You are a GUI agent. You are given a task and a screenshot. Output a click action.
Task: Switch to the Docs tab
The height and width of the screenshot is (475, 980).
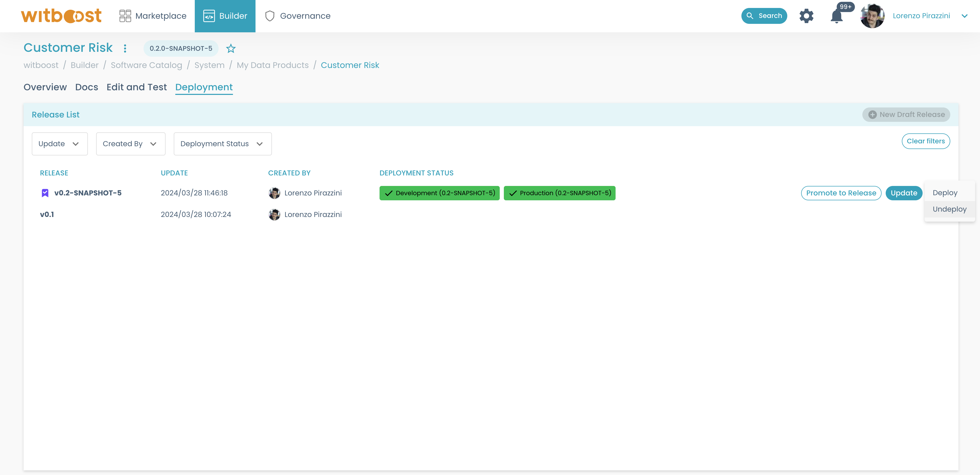point(86,87)
